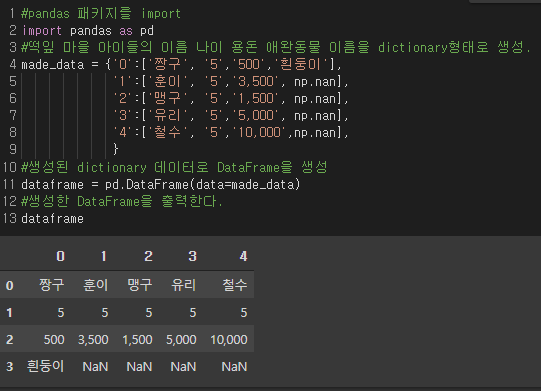Click output column header 1

(x=104, y=256)
